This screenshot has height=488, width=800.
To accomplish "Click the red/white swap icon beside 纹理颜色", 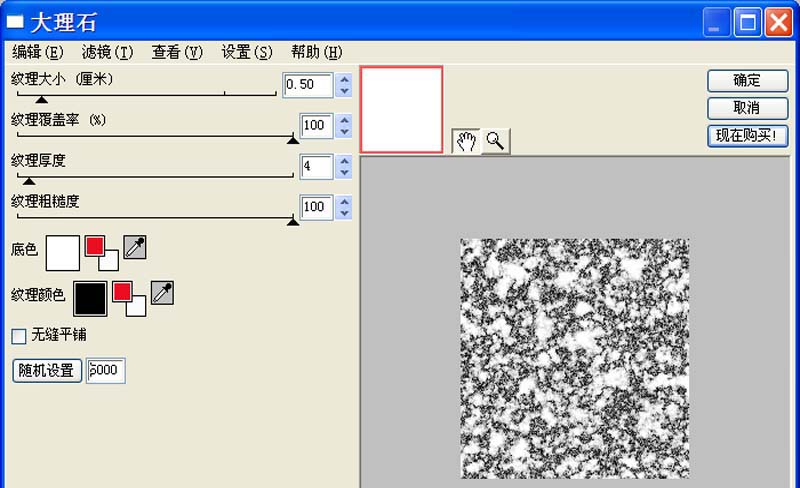I will click(129, 297).
